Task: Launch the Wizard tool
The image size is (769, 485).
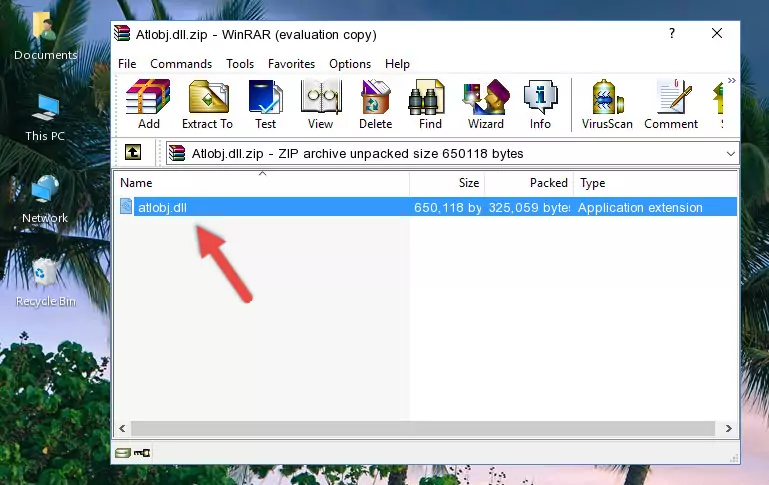Action: click(486, 104)
